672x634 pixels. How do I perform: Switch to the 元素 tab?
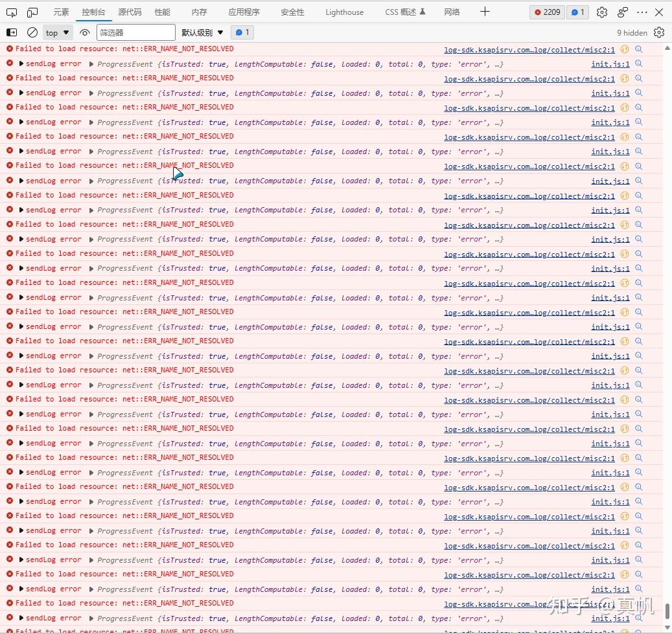(x=60, y=12)
